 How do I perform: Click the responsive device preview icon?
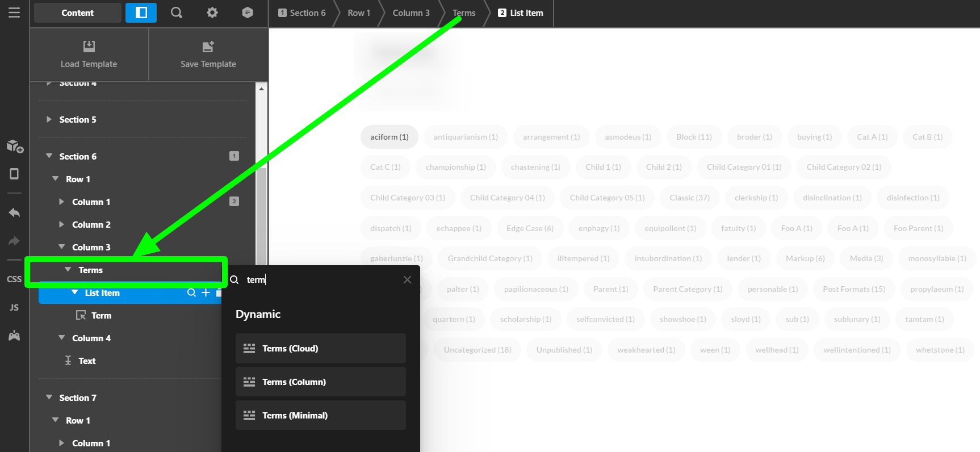point(14,174)
